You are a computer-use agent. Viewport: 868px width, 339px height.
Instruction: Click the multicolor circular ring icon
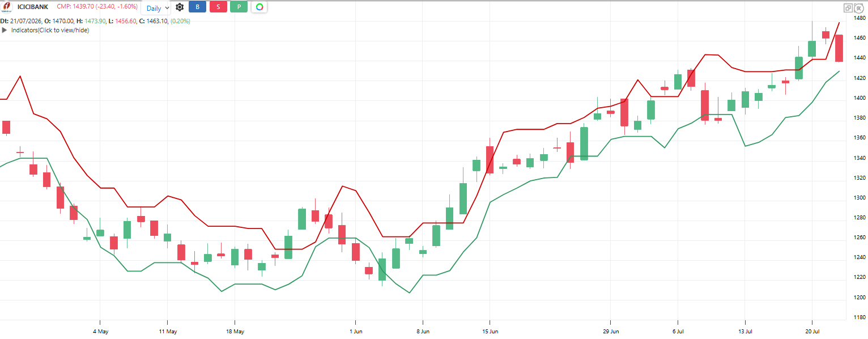coord(259,7)
